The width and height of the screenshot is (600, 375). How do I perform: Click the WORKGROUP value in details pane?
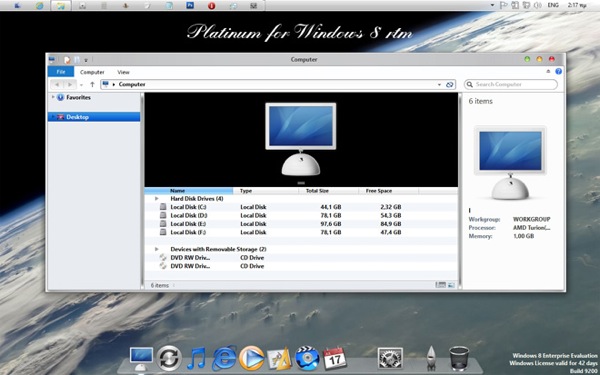coord(532,219)
